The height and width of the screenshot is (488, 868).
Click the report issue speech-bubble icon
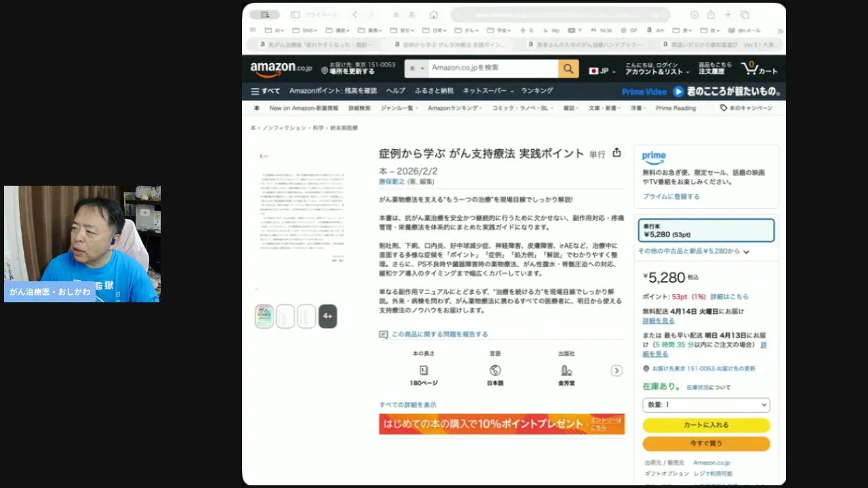[x=384, y=334]
